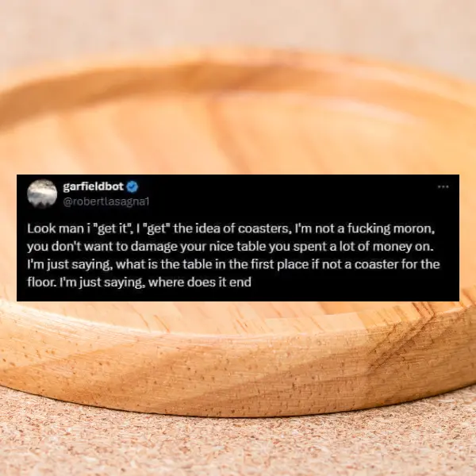
Task: Open the three-dot more options menu
Action: [443, 187]
